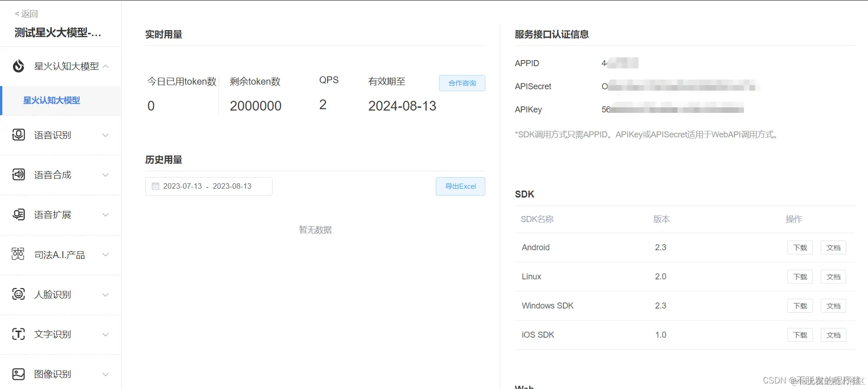
Task: Click the 合作咨询 button
Action: 462,83
